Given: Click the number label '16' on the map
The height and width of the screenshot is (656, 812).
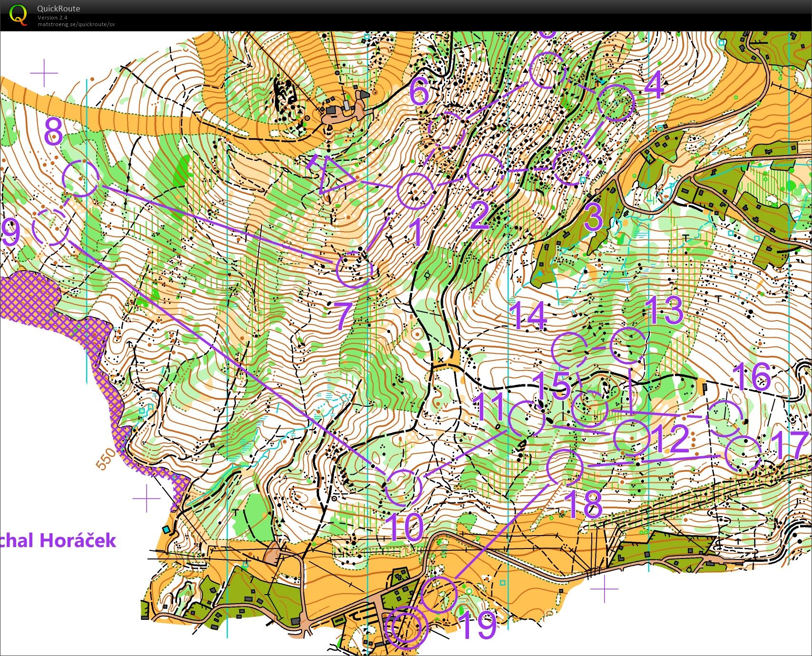Looking at the screenshot, I should (x=752, y=376).
